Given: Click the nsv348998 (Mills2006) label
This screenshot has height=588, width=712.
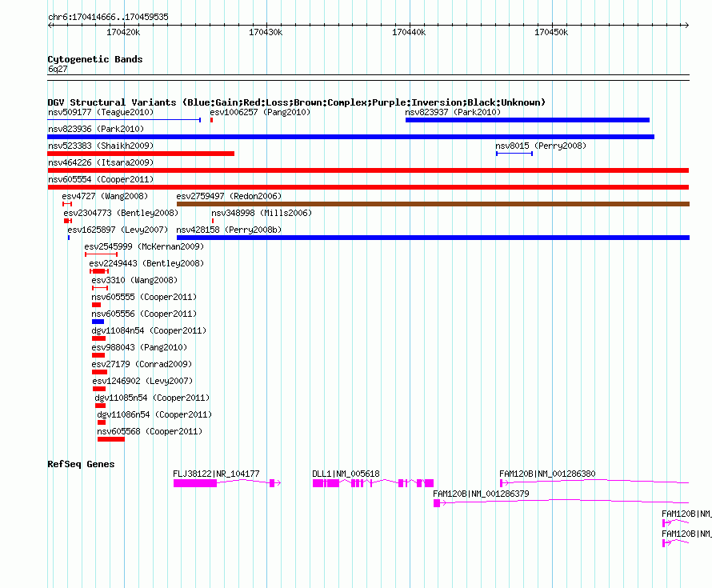Looking at the screenshot, I should (x=262, y=213).
